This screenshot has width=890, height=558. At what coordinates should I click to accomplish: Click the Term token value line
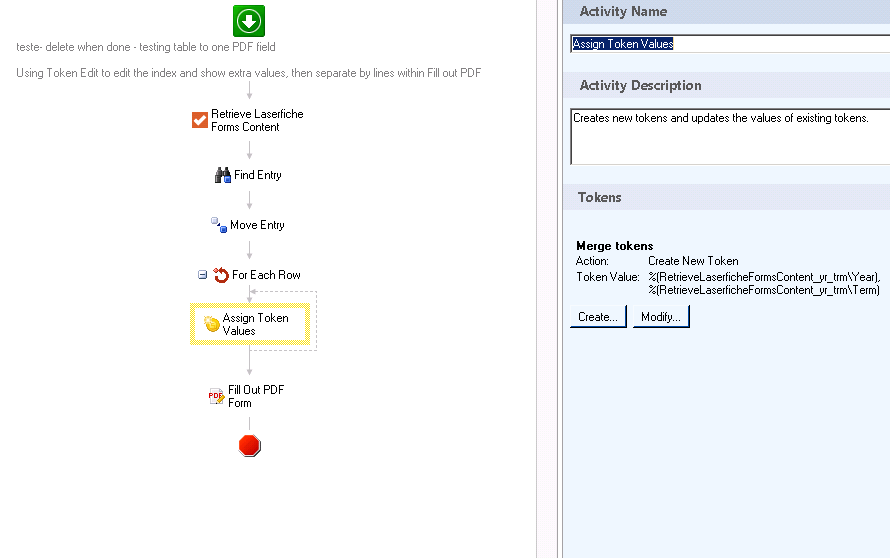(765, 290)
